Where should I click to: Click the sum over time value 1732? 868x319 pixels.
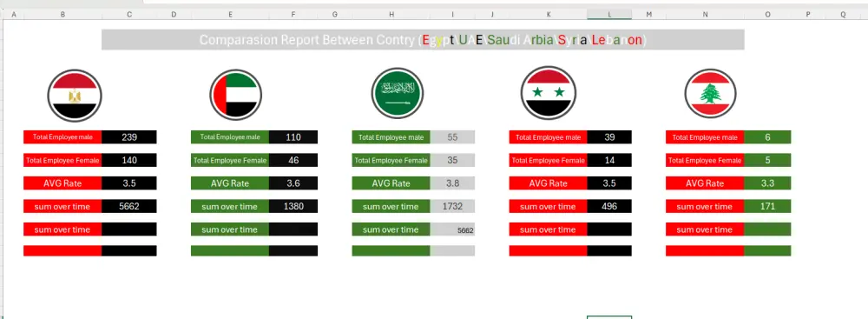click(x=452, y=206)
